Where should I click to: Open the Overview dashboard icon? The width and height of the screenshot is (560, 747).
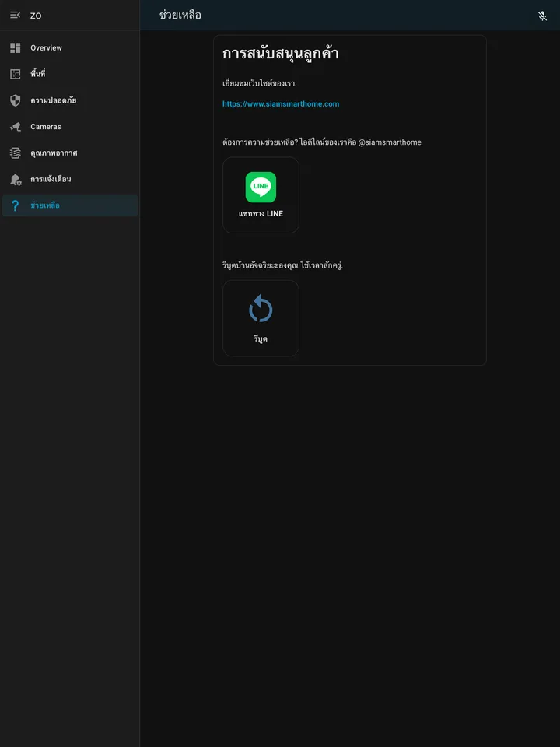click(16, 47)
